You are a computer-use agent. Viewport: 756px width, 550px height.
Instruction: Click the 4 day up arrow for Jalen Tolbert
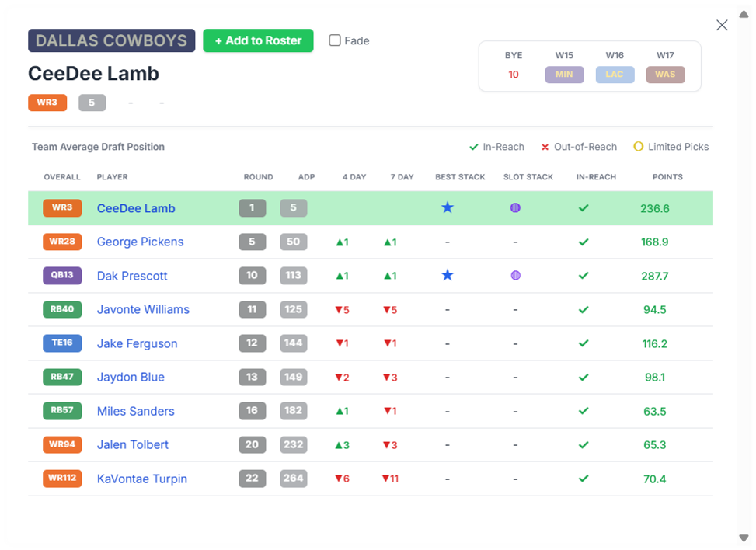pyautogui.click(x=339, y=445)
